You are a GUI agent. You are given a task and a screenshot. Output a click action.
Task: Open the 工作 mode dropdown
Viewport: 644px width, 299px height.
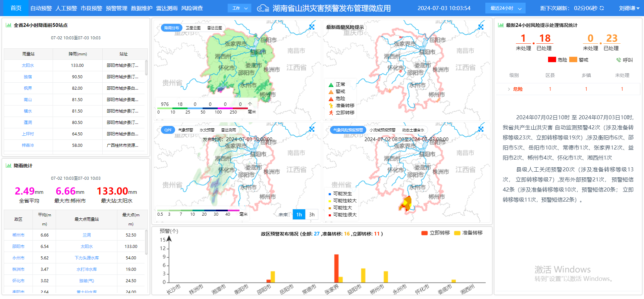[239, 8]
